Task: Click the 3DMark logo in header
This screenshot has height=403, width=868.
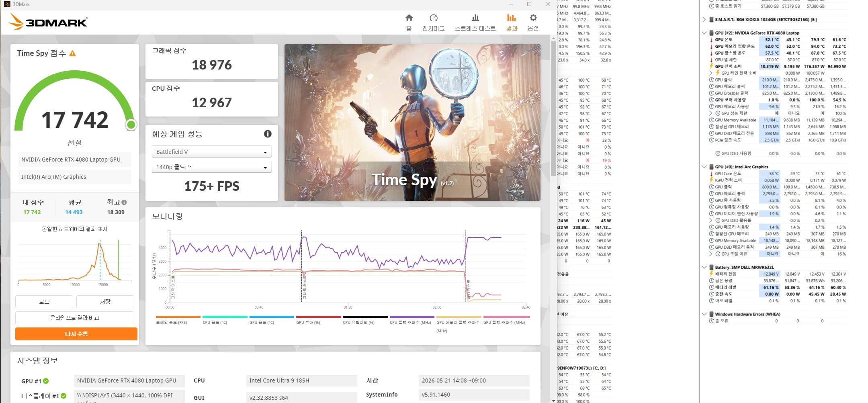Action: [x=48, y=22]
